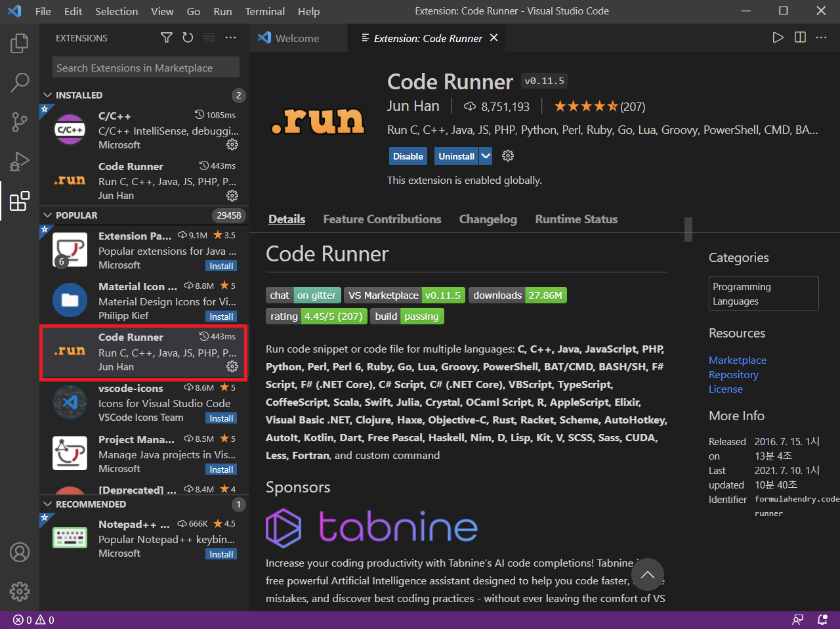Disable the Code Runner extension
The image size is (840, 629).
click(408, 156)
